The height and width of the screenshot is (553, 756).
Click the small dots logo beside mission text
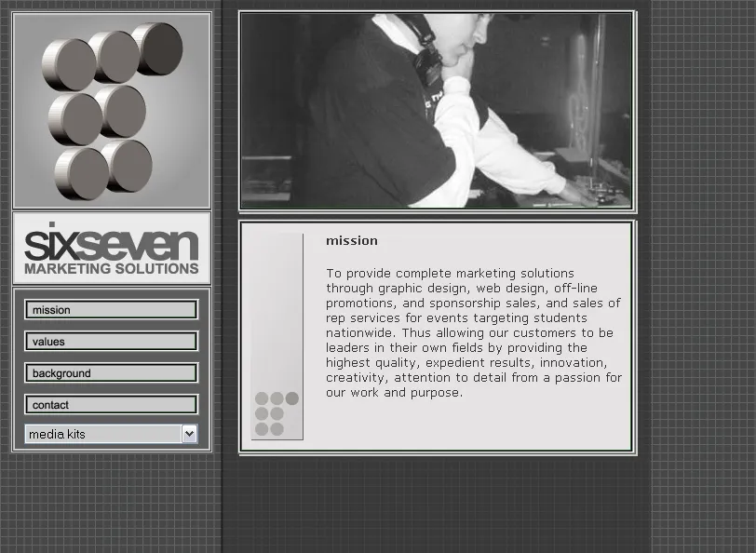(277, 413)
